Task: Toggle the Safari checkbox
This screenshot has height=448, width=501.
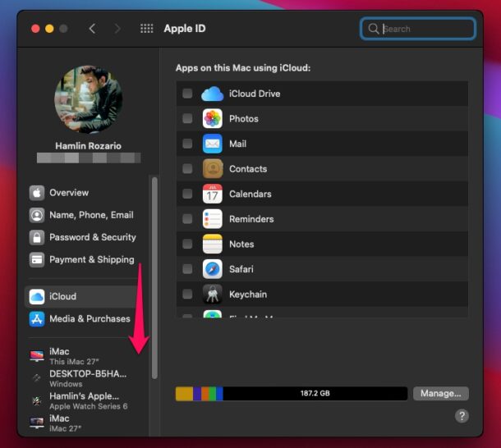Action: tap(187, 269)
